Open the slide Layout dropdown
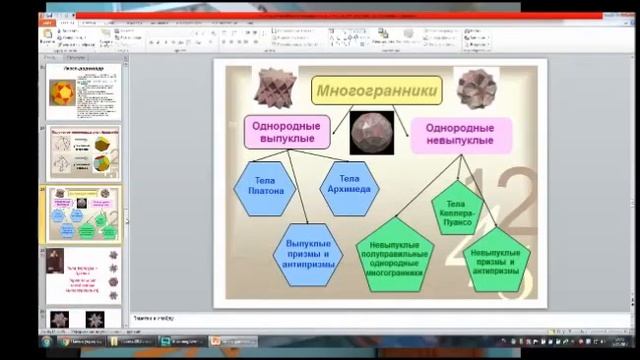The image size is (640, 360). (x=124, y=31)
